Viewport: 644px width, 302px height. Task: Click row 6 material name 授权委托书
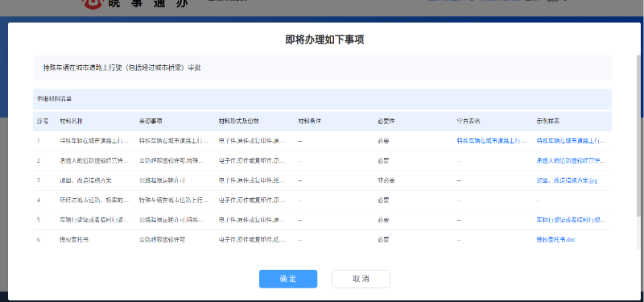coord(74,239)
